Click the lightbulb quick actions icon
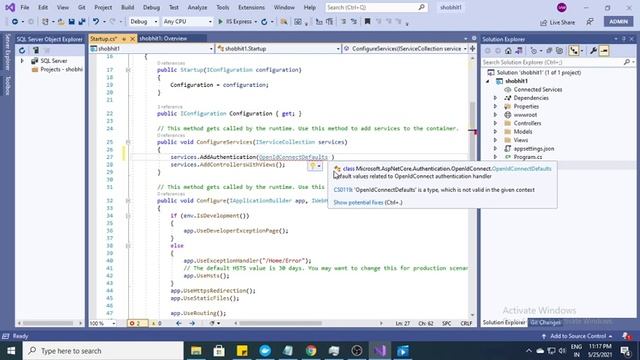640x360 pixels. [313, 166]
